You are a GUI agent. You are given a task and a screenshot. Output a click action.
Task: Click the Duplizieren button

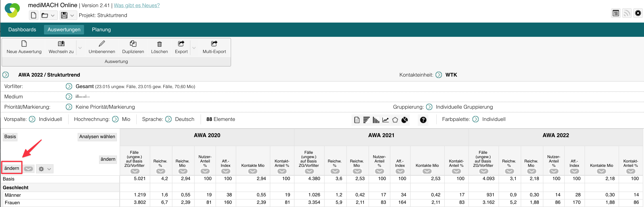pos(133,47)
